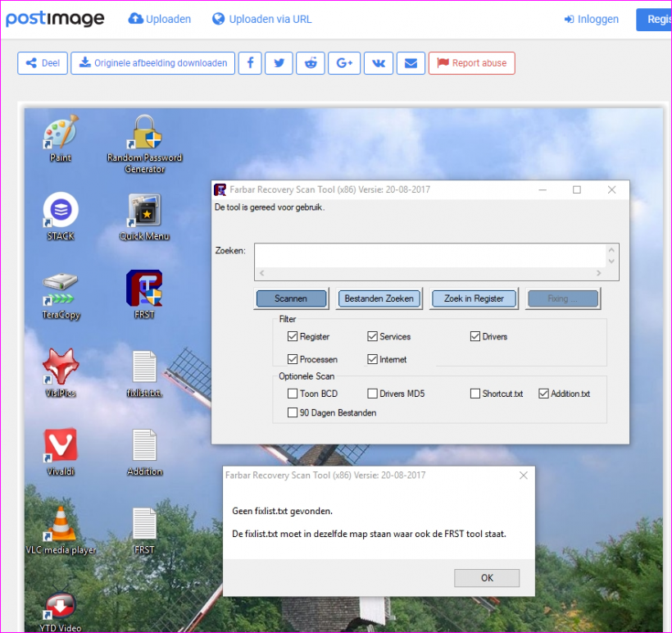Click the Zoeken field scroll-right arrow

(599, 273)
